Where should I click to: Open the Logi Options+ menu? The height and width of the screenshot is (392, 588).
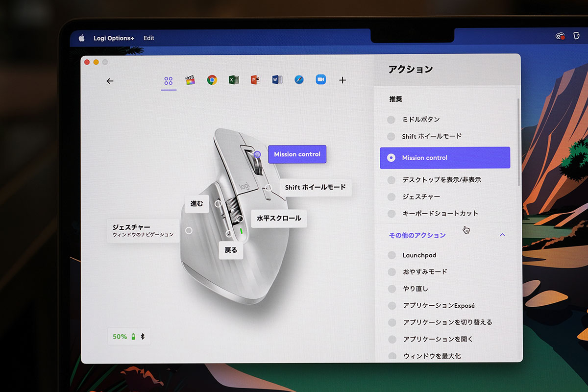(114, 38)
